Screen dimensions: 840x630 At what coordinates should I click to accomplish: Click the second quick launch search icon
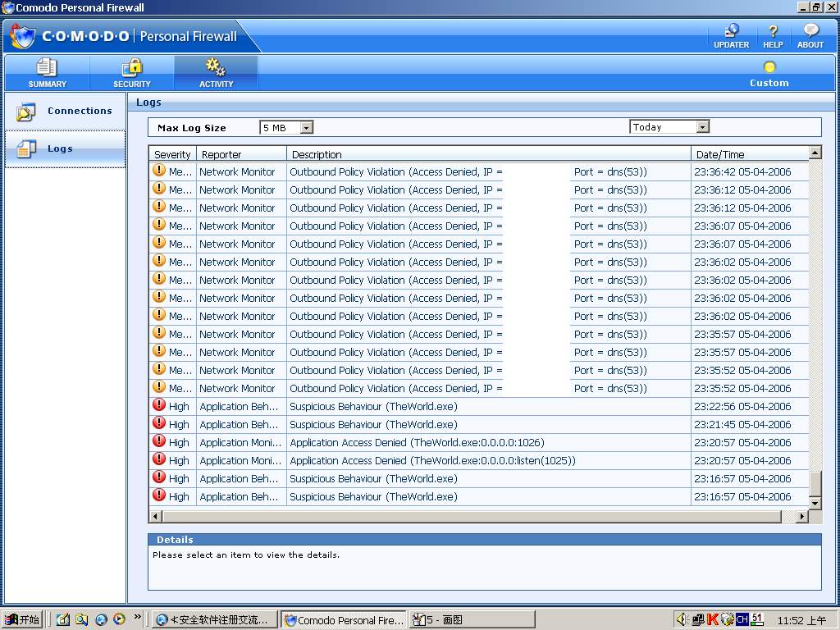coord(81,620)
